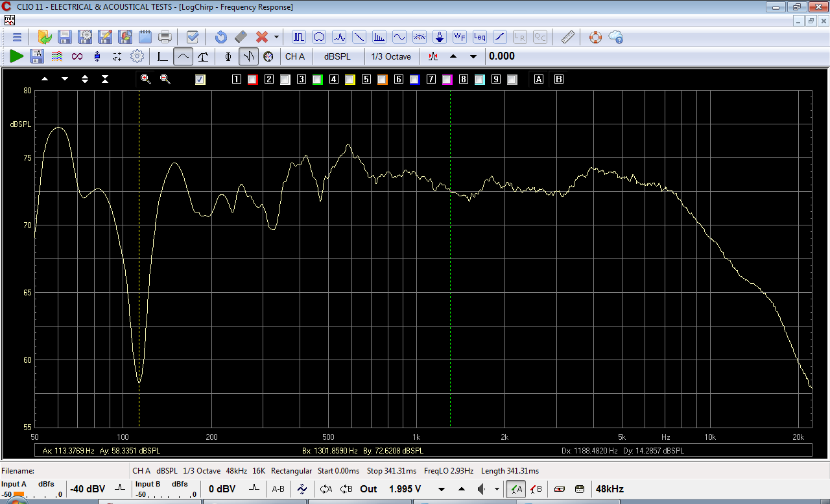Open the dBSPL units dropdown
Image resolution: width=830 pixels, height=504 pixels.
click(337, 56)
